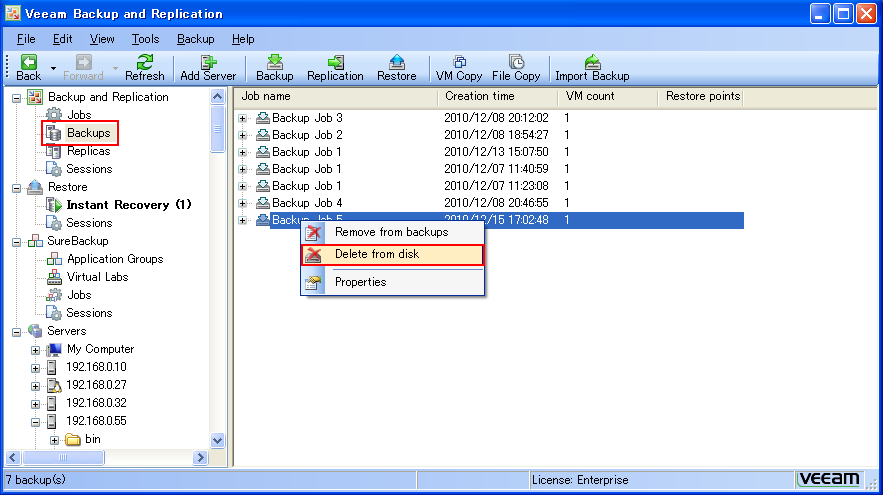Click creation time 2010/12/13 15:07:50
Image resolution: width=883 pixels, height=495 pixels.
496,152
